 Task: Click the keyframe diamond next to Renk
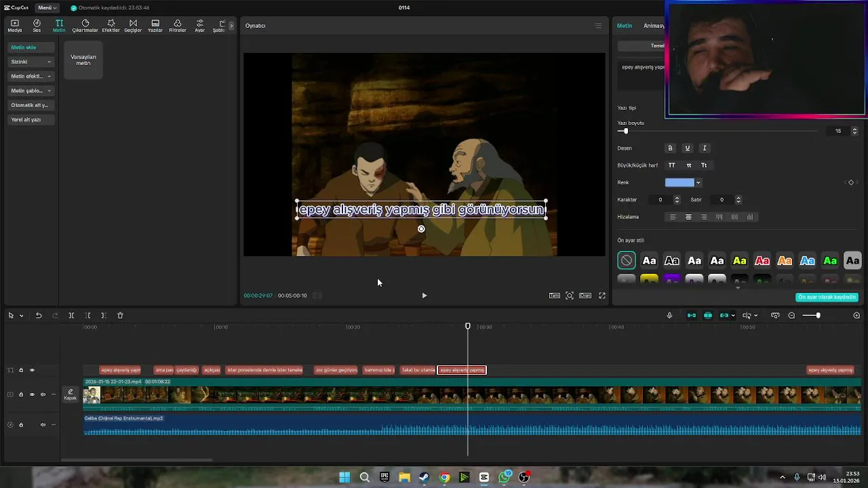click(x=851, y=182)
